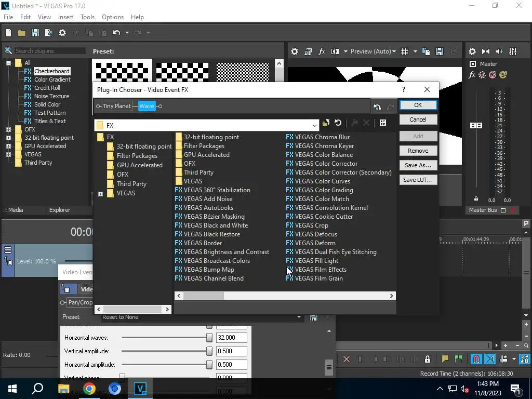Expand 32-bit floating point tree node

click(8, 138)
